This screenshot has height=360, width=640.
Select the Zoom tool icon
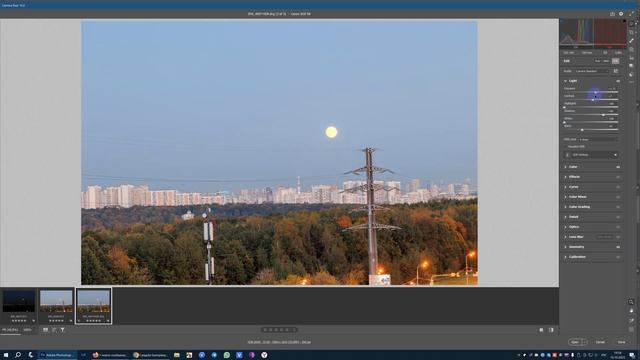pyautogui.click(x=631, y=302)
